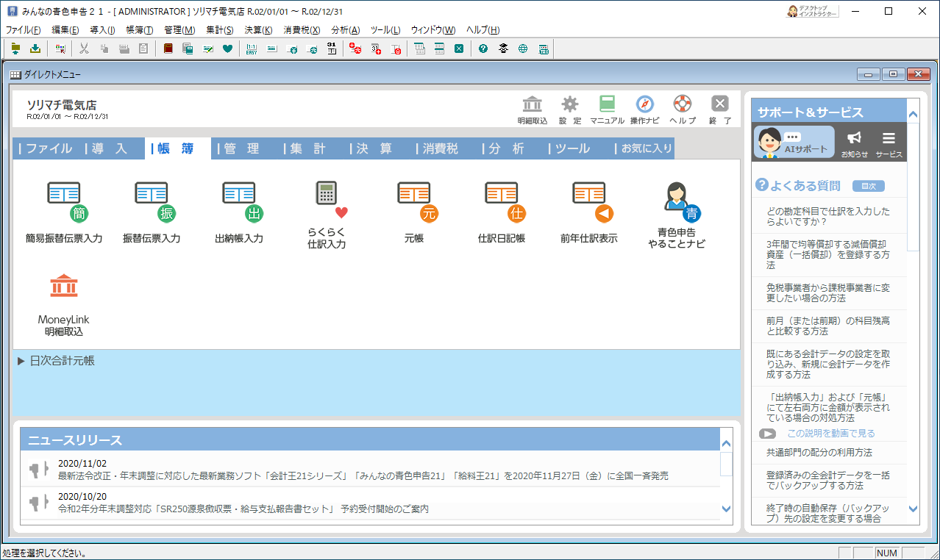Open MoneyLink 明細取込 bank icon
The width and height of the screenshot is (940, 560).
64,304
